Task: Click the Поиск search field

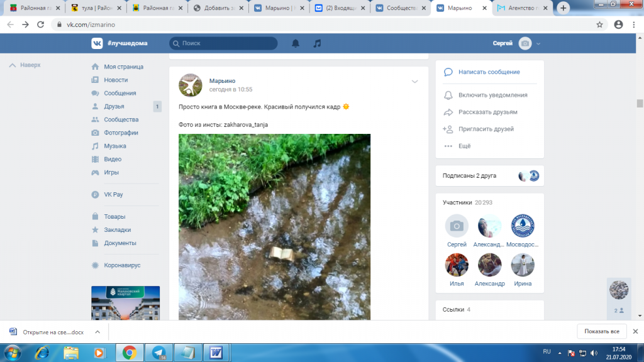Action: (x=223, y=43)
